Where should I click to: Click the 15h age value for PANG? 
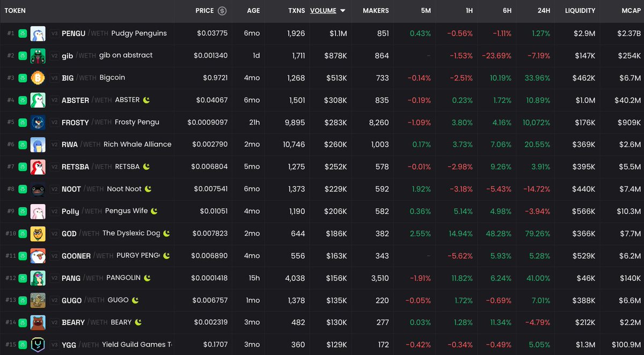[254, 278]
